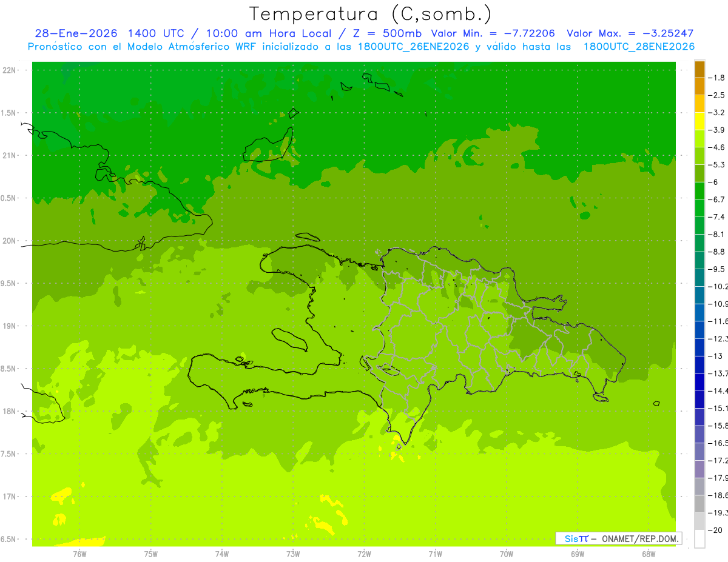Image resolution: width=728 pixels, height=562 pixels.
Task: Click the "72W" longitude label
Action: click(x=364, y=554)
